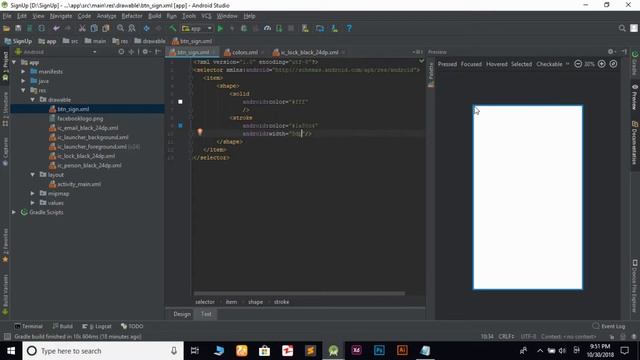The height and width of the screenshot is (360, 640).
Task: Click the Cut scissors icon
Action: point(82,29)
